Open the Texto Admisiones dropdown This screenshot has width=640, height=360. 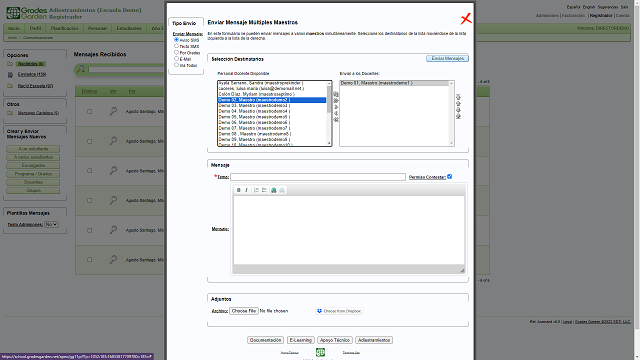(x=51, y=224)
